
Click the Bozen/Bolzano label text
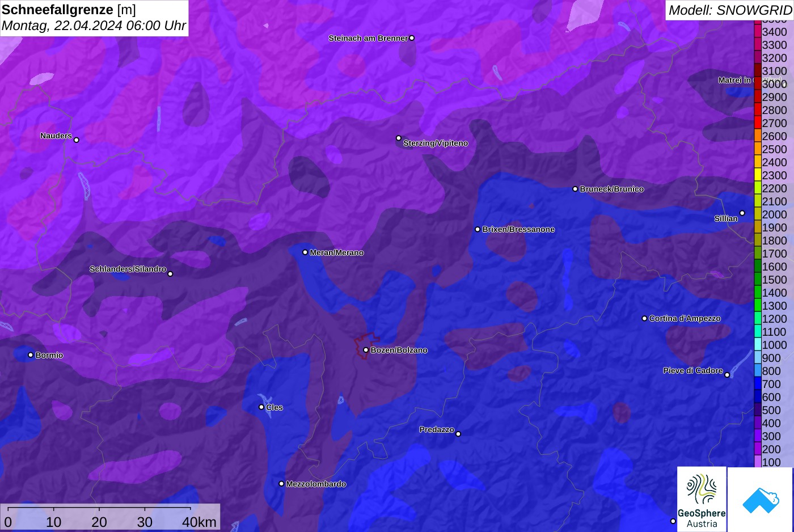399,350
